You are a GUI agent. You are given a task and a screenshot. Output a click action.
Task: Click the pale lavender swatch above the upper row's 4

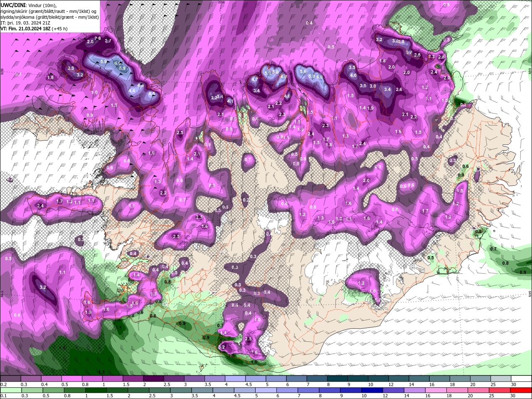point(235,378)
